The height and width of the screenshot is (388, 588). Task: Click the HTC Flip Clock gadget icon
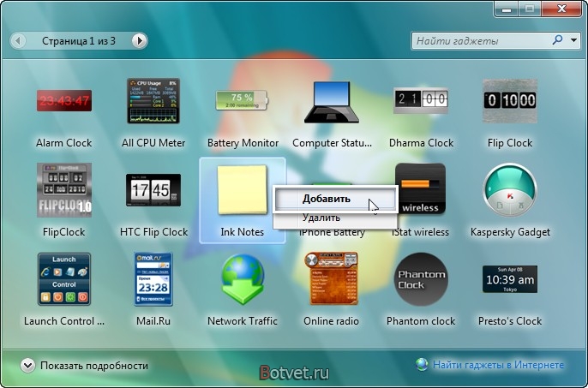point(153,190)
